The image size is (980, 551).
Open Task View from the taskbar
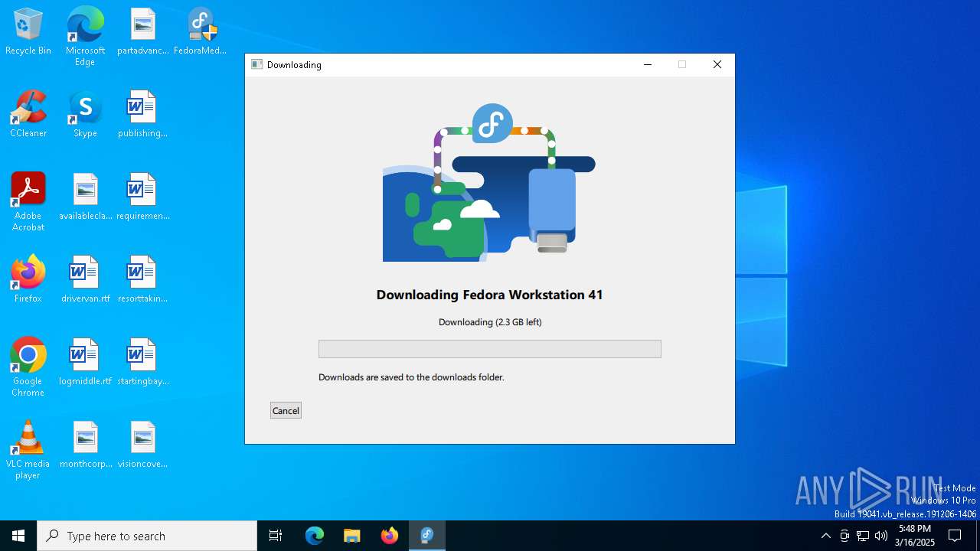click(276, 536)
